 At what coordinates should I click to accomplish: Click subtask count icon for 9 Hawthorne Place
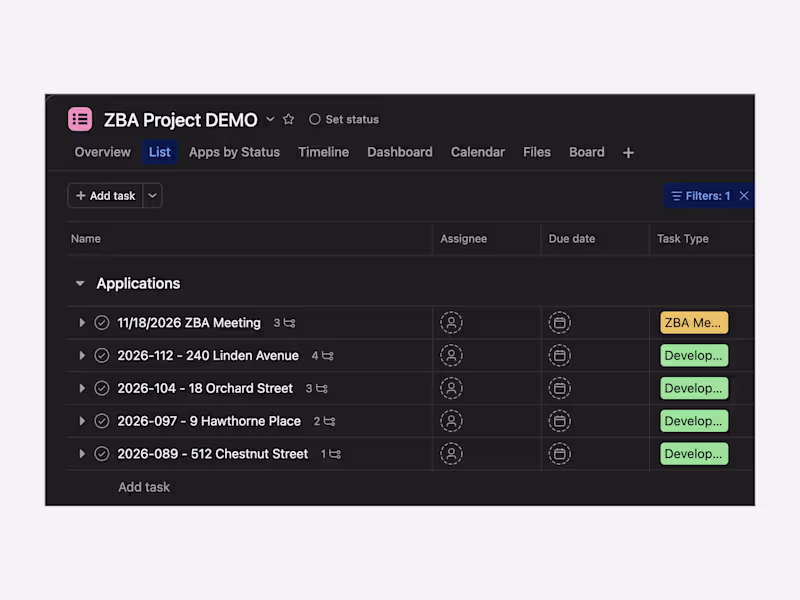324,421
